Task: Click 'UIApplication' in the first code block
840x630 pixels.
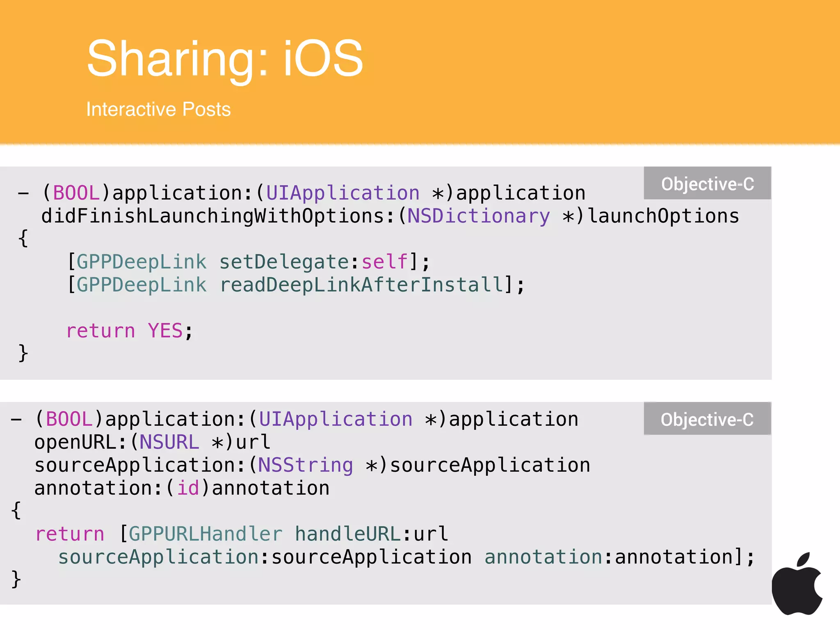Action: (x=343, y=193)
